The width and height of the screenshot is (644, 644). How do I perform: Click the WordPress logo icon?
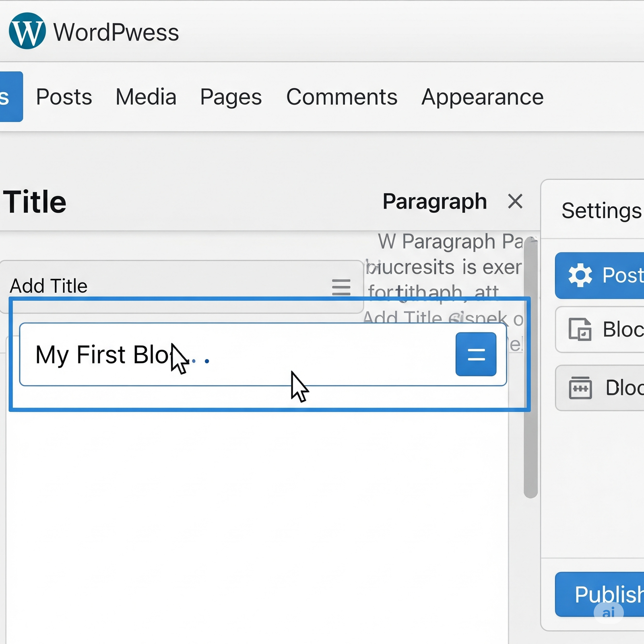pyautogui.click(x=27, y=31)
